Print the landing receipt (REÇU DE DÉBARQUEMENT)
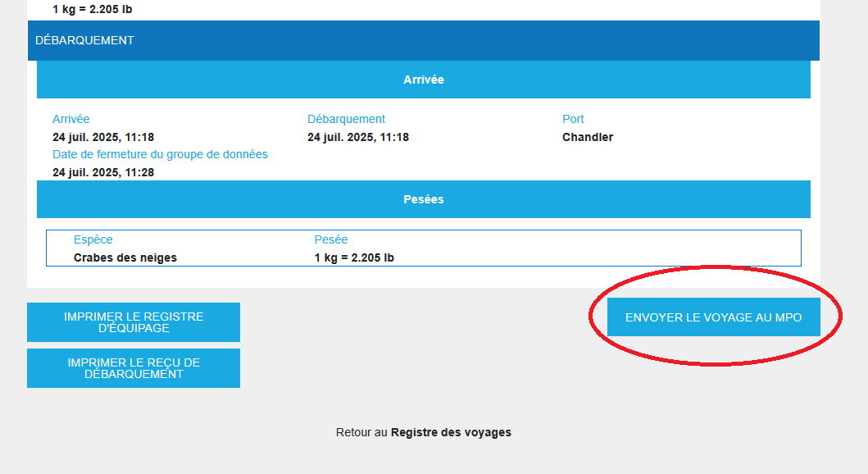The width and height of the screenshot is (868, 474). coord(134,368)
